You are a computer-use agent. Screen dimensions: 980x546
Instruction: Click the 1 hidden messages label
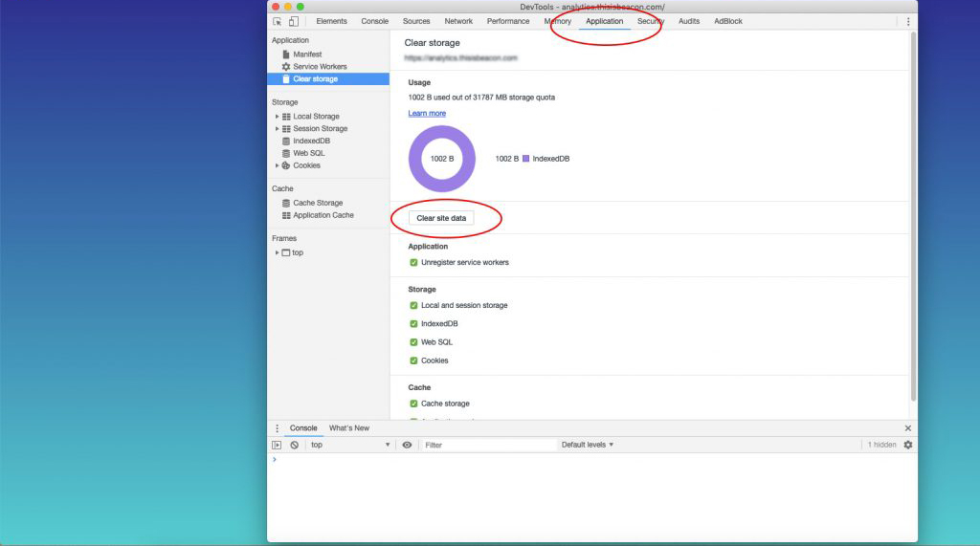point(881,445)
